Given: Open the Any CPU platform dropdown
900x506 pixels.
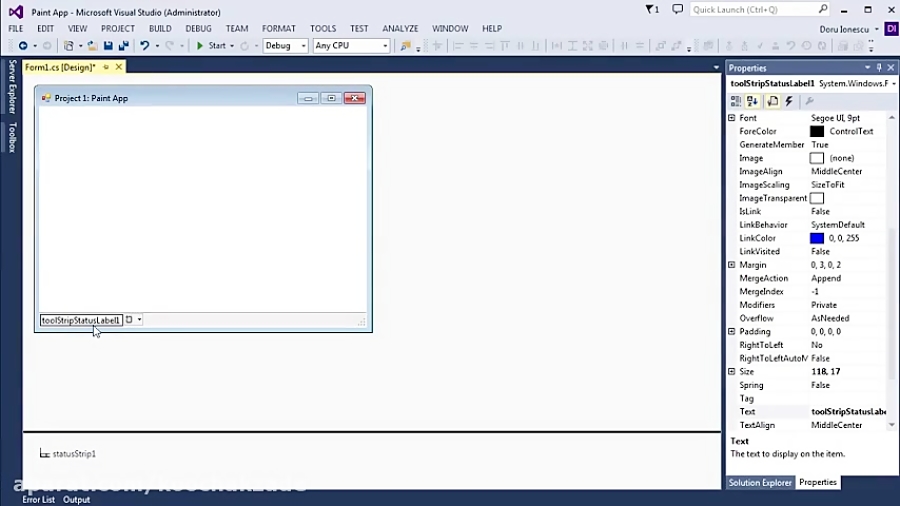Looking at the screenshot, I should tap(385, 46).
